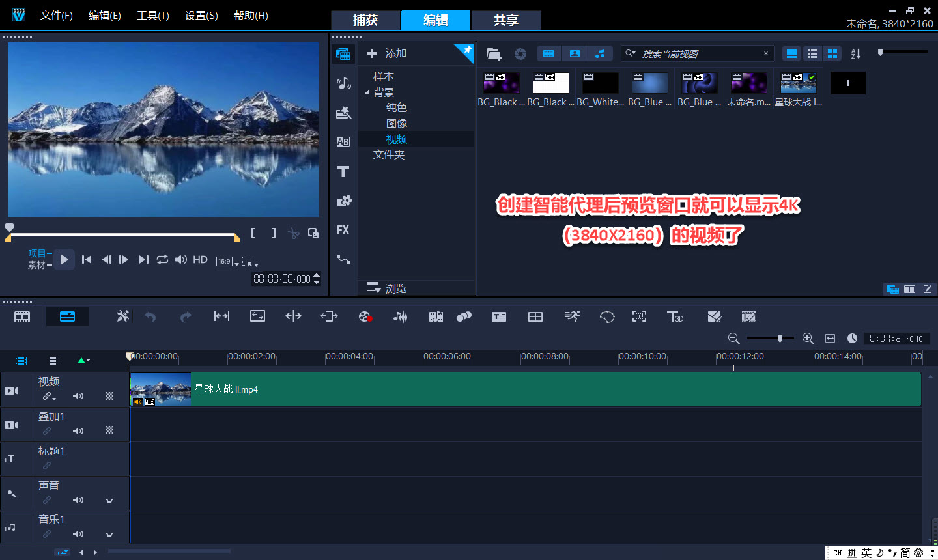Click the import media files folder icon
Viewport: 938px width, 560px height.
[494, 54]
